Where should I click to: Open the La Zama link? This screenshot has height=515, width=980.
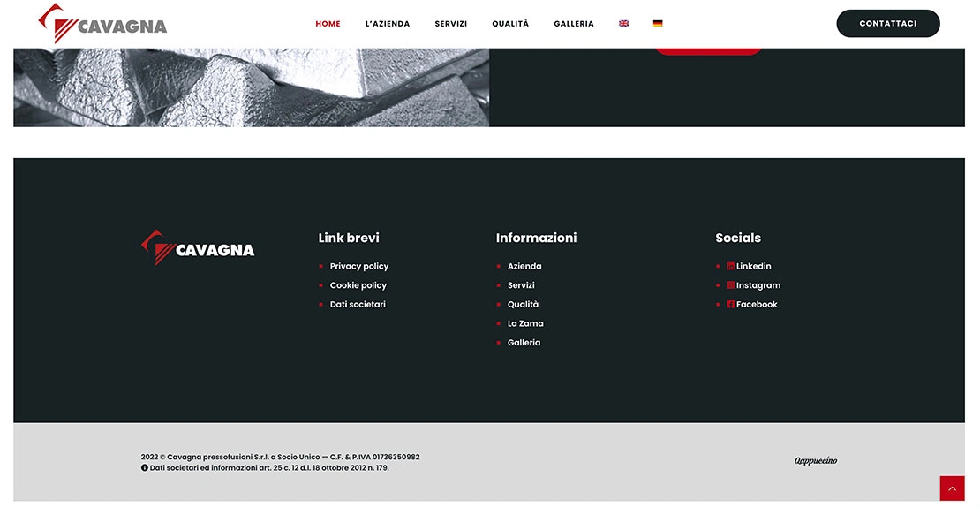pyautogui.click(x=525, y=323)
